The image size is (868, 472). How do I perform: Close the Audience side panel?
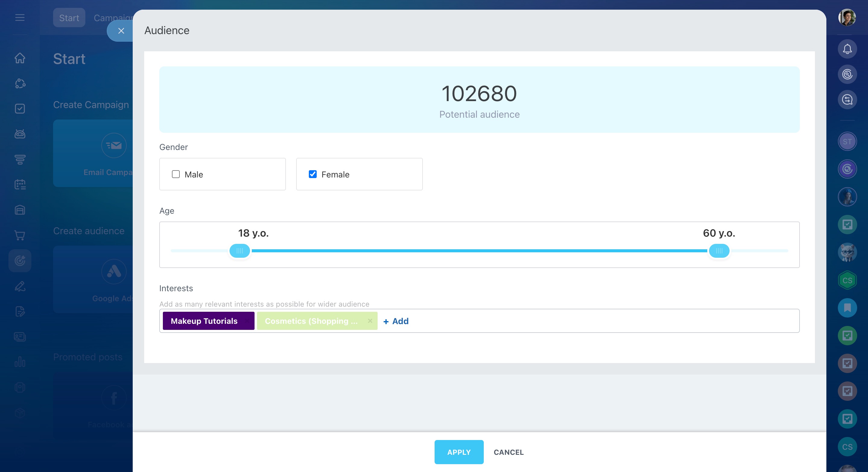pyautogui.click(x=121, y=31)
